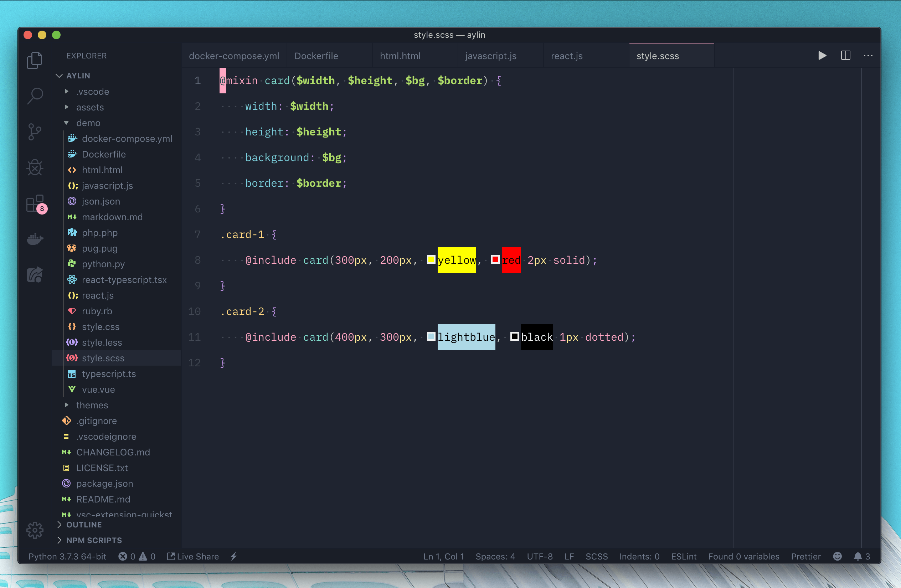
Task: Open Manage gear icon at bottom left
Action: click(x=35, y=530)
